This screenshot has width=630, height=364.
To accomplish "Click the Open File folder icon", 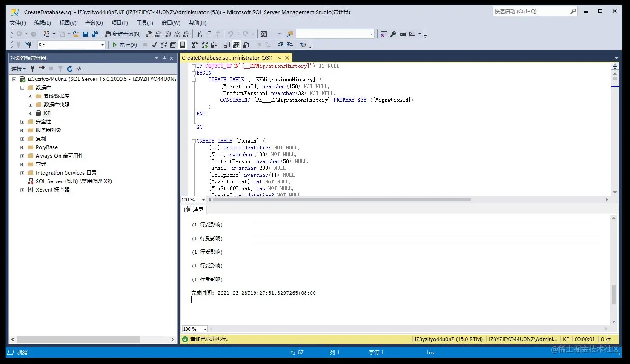I will tap(76, 34).
